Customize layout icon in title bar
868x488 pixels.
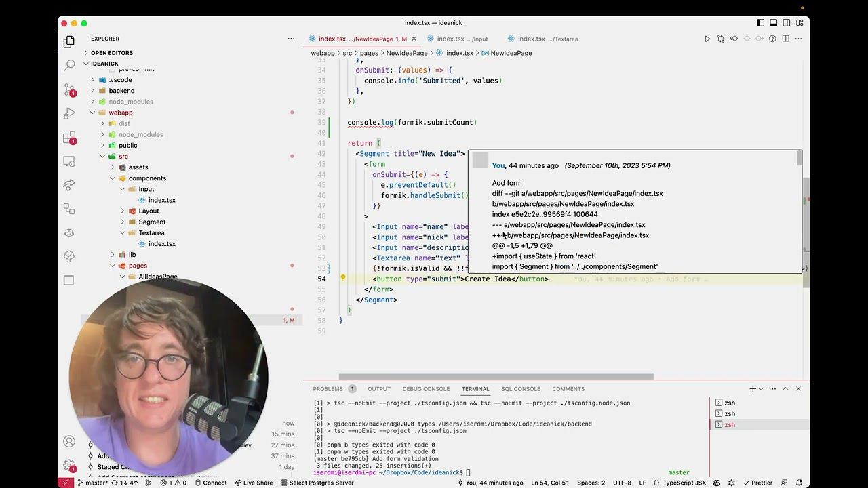800,23
